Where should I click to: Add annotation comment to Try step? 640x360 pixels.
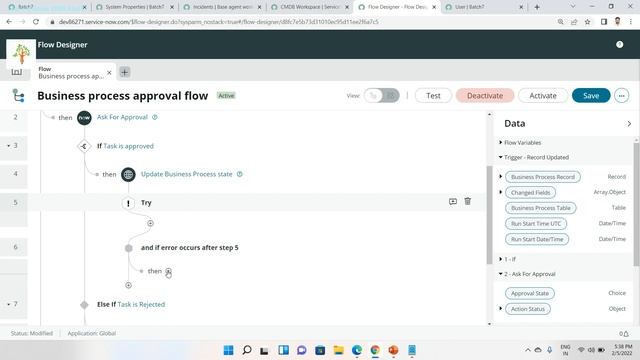pyautogui.click(x=453, y=201)
